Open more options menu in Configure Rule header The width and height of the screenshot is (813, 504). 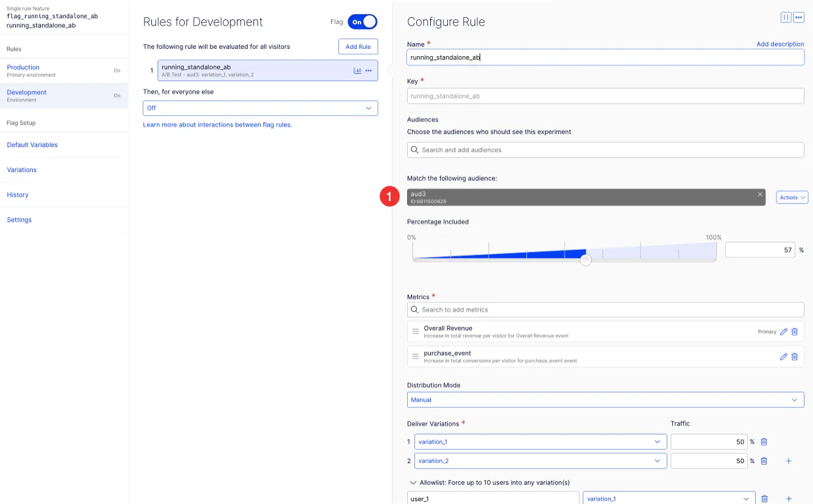(x=799, y=18)
